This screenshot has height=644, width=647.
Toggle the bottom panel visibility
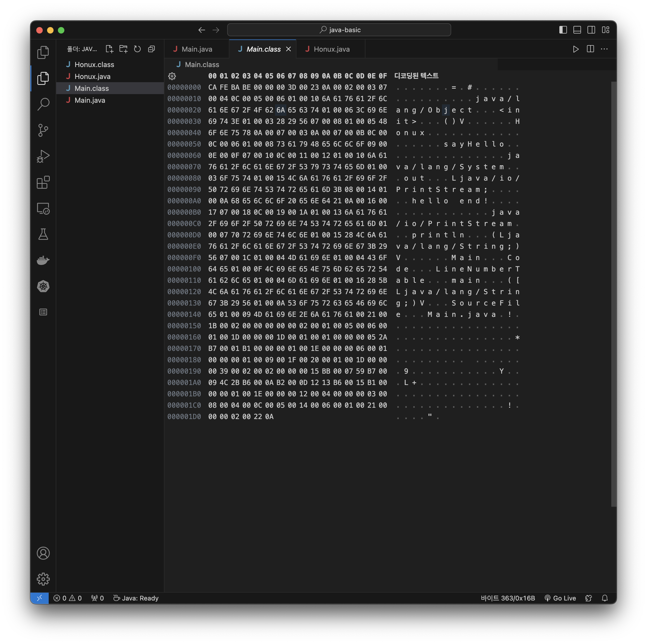(577, 30)
